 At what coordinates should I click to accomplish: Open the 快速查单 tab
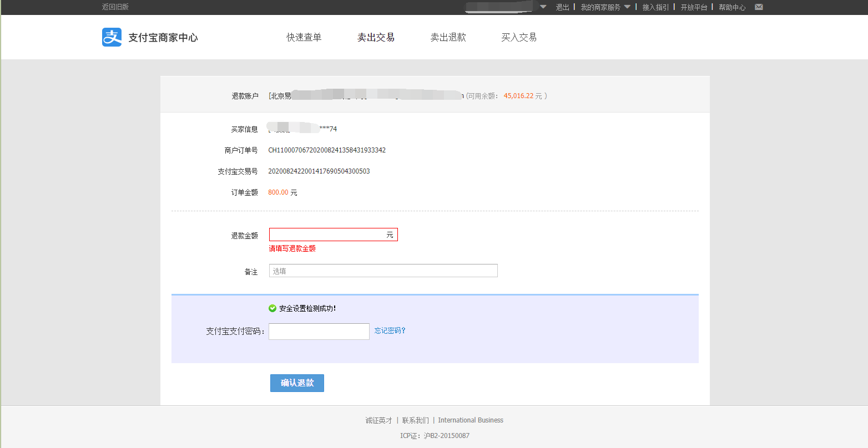[304, 37]
